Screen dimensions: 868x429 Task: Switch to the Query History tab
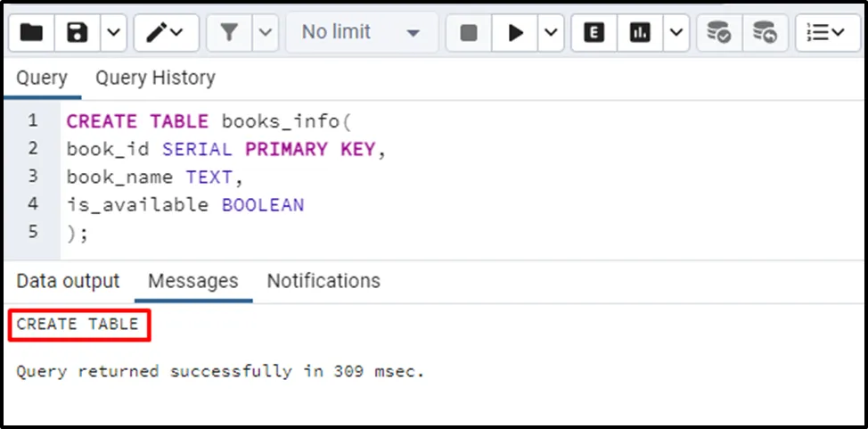[155, 78]
